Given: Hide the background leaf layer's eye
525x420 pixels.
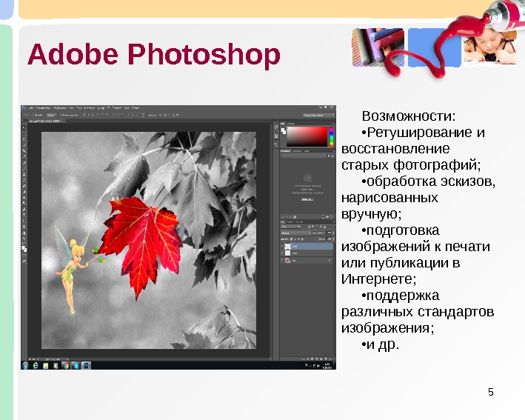Looking at the screenshot, I should (282, 260).
